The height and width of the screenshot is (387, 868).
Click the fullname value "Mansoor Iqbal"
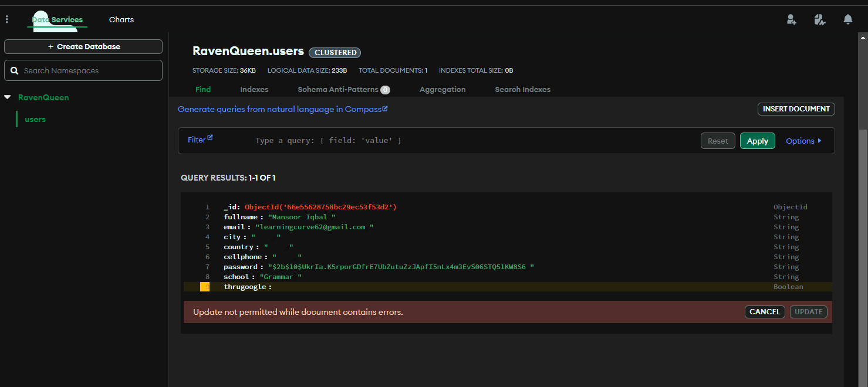[x=302, y=217]
